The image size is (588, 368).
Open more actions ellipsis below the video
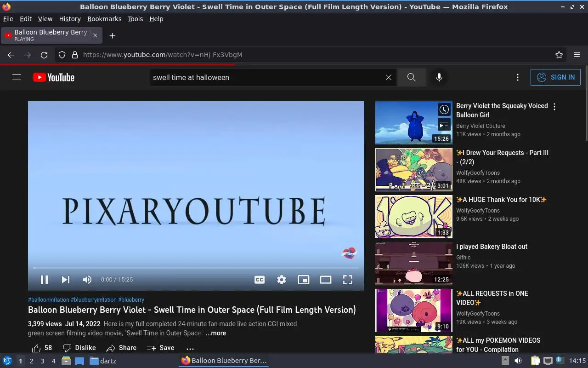pos(190,348)
